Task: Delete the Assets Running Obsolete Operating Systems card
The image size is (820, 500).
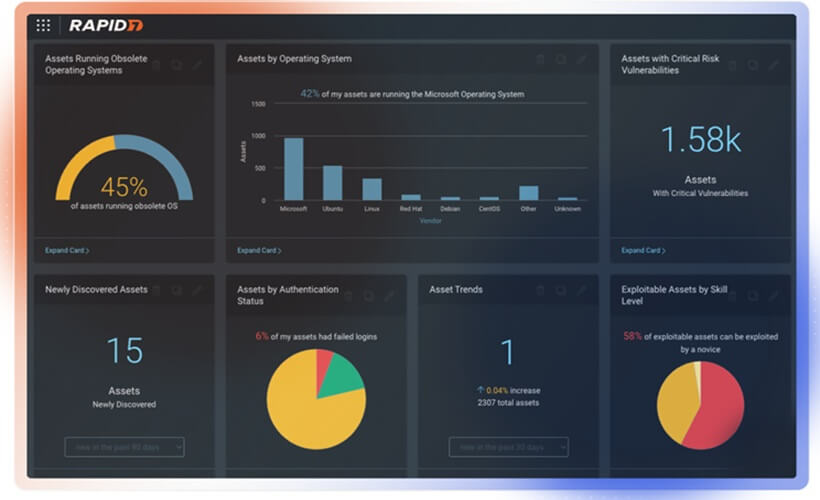Action: tap(156, 65)
